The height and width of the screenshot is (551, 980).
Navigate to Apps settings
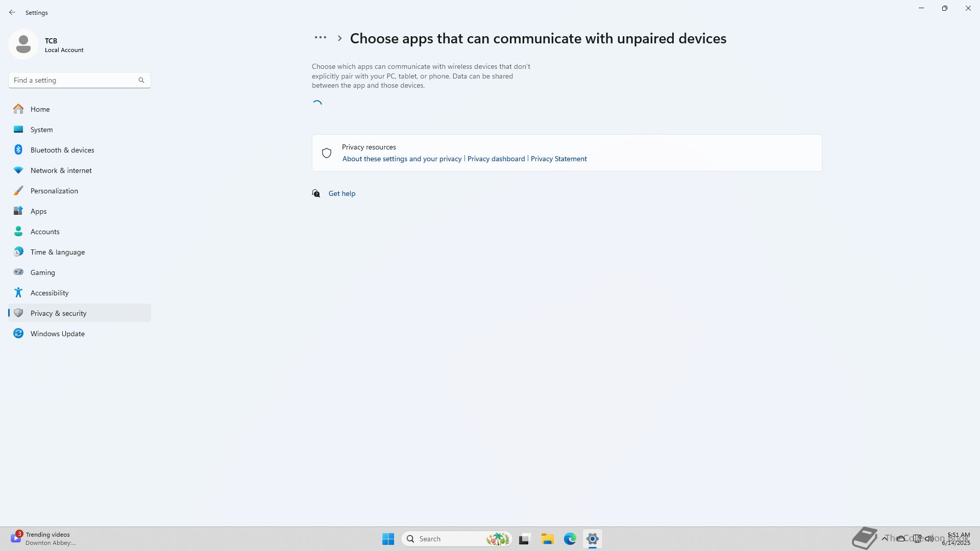click(x=38, y=211)
